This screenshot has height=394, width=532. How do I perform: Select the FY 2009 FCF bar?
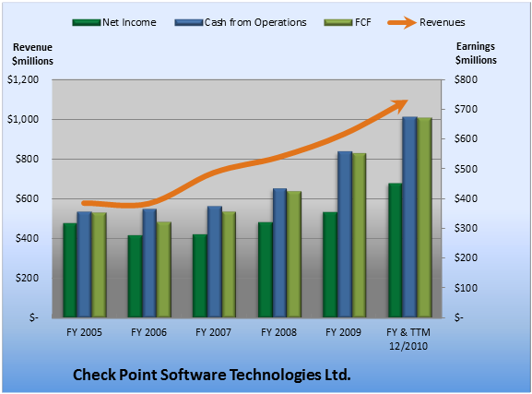tap(359, 235)
